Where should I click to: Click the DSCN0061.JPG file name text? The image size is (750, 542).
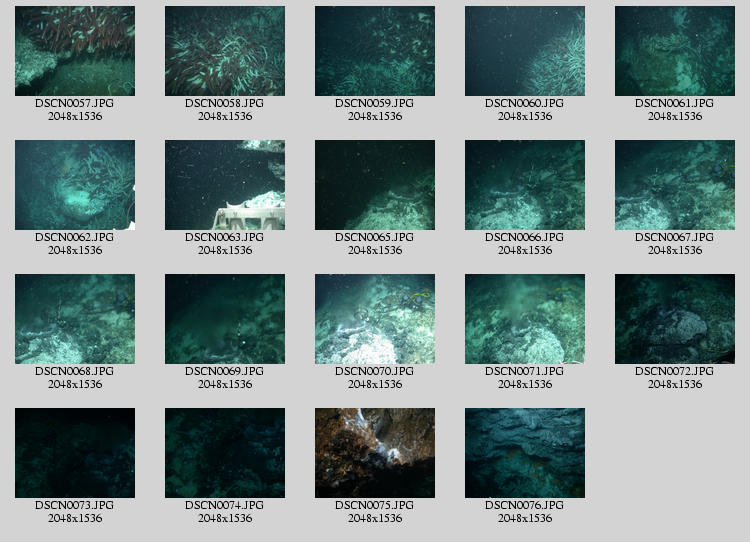pyautogui.click(x=674, y=103)
